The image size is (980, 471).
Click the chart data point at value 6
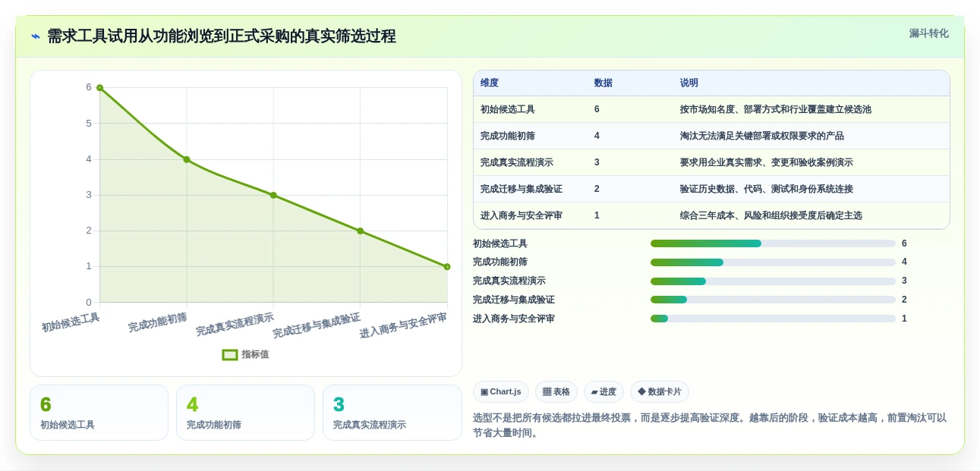coord(99,88)
